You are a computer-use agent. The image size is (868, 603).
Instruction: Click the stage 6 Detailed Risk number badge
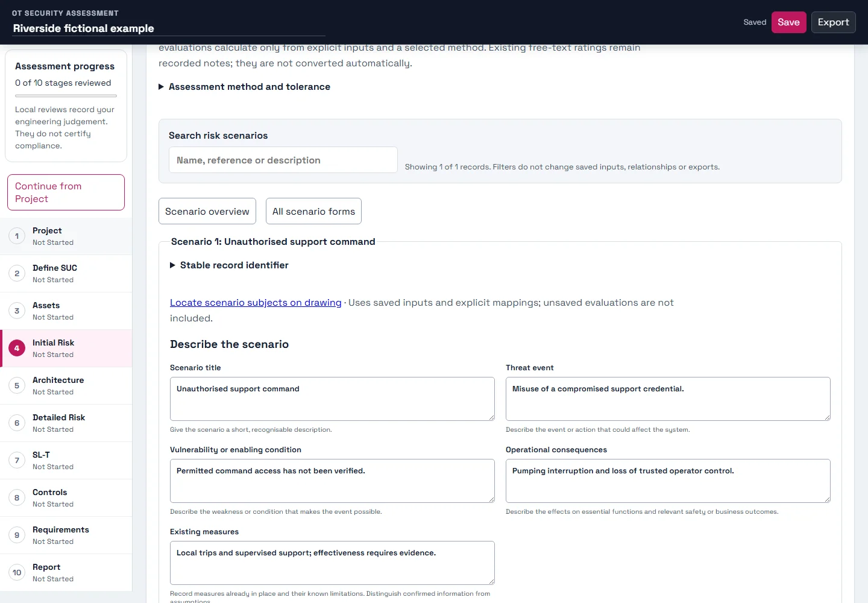tap(17, 423)
